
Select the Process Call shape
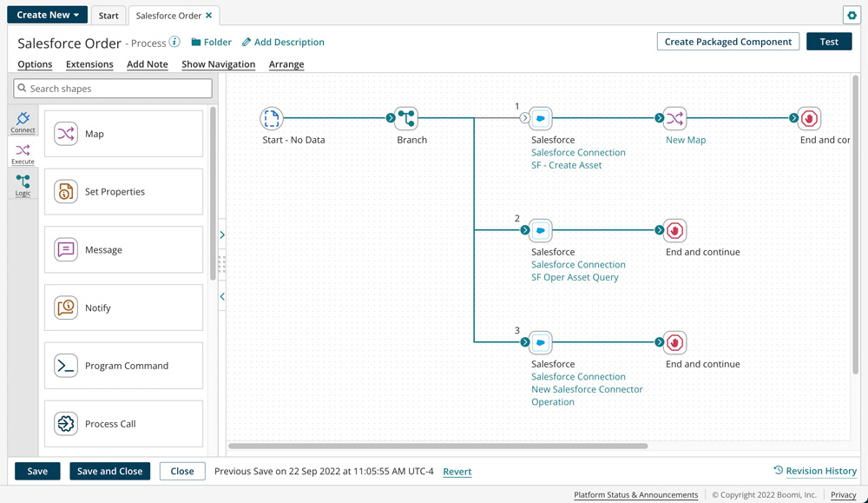point(123,424)
